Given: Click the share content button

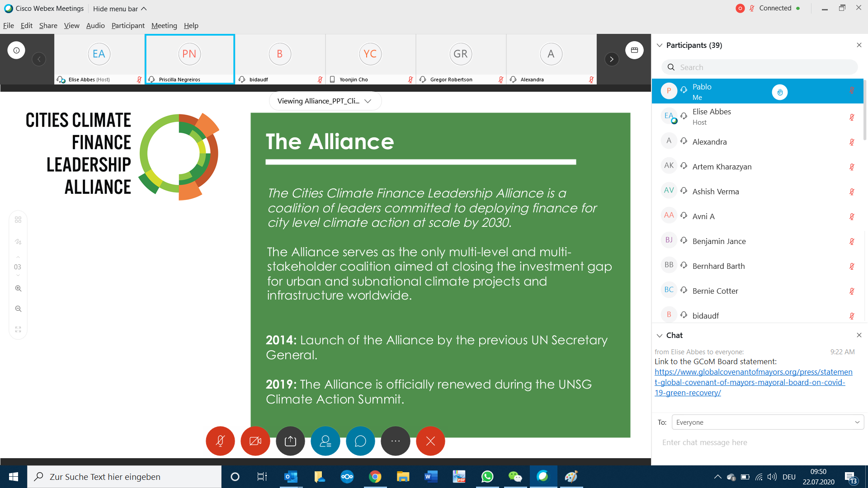Looking at the screenshot, I should (x=290, y=441).
